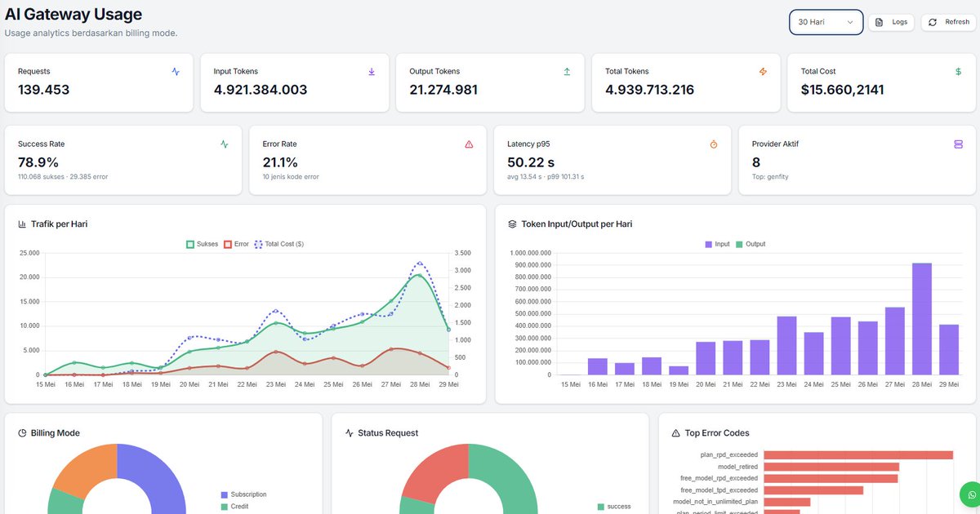This screenshot has width=980, height=514.
Task: Open the green WhatsApp chat button
Action: click(x=971, y=495)
